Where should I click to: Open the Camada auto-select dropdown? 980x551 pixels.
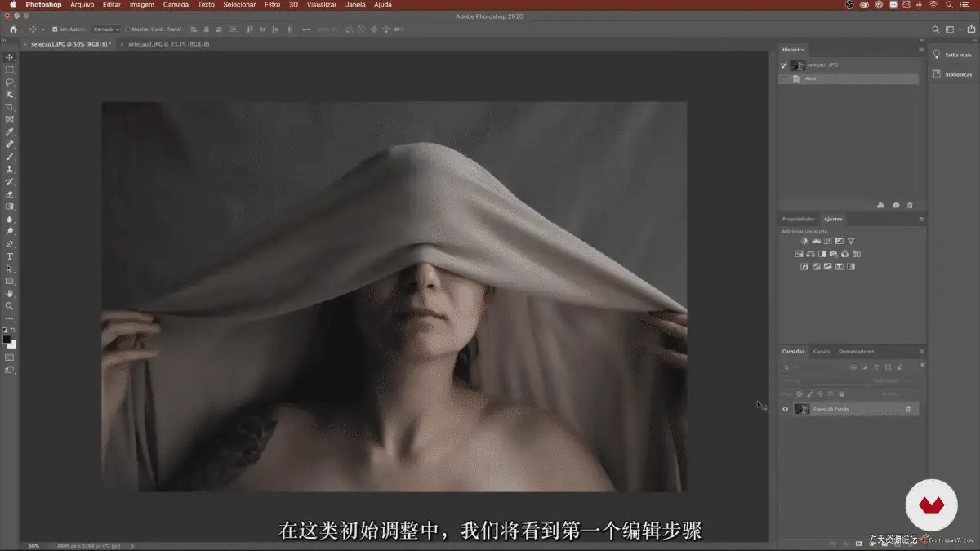pyautogui.click(x=106, y=29)
